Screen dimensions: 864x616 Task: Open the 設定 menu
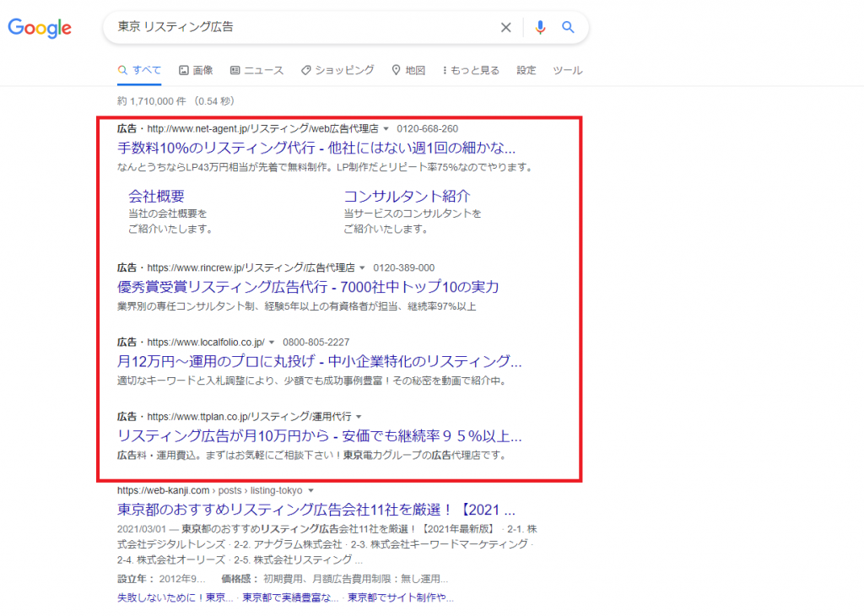(x=526, y=70)
